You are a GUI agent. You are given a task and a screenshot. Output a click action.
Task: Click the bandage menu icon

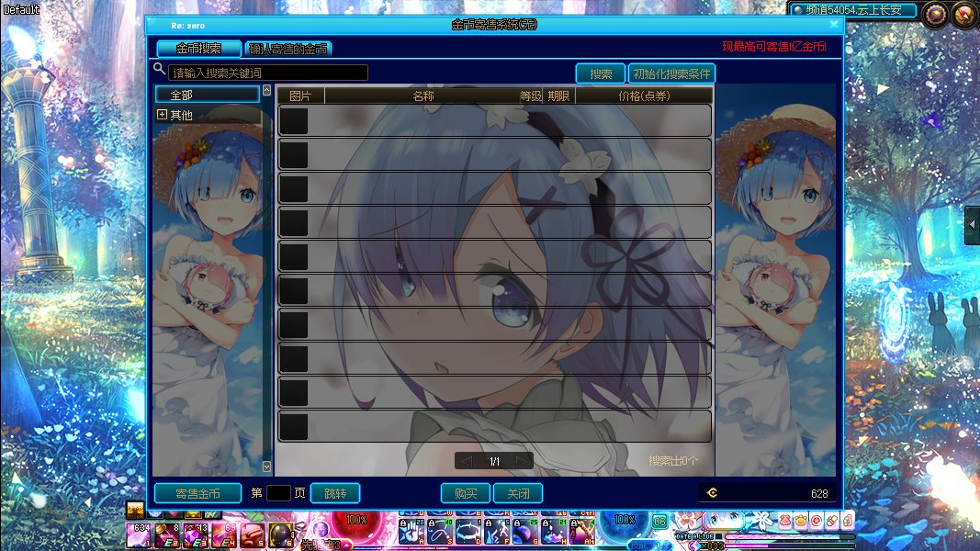832,521
